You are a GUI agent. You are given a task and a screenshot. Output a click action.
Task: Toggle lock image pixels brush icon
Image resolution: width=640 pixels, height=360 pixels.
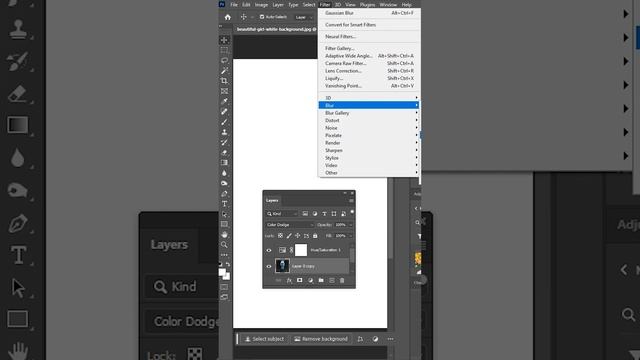tap(289, 236)
